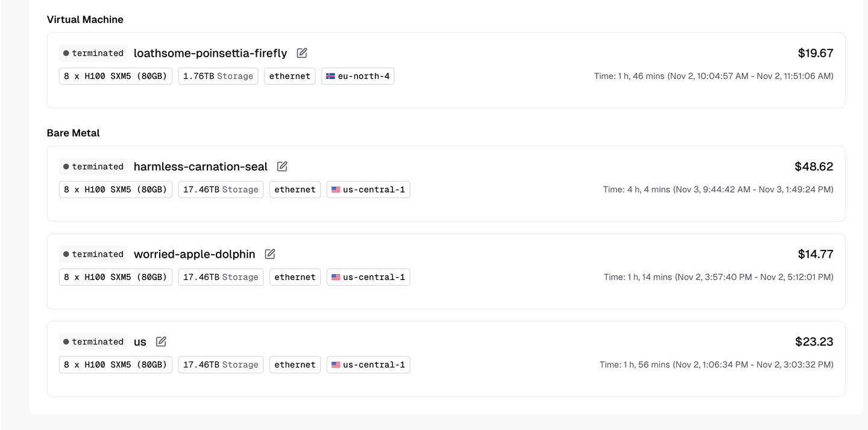Click rename icon beside harmless-carnation-seal
The width and height of the screenshot is (868, 430).
[282, 166]
